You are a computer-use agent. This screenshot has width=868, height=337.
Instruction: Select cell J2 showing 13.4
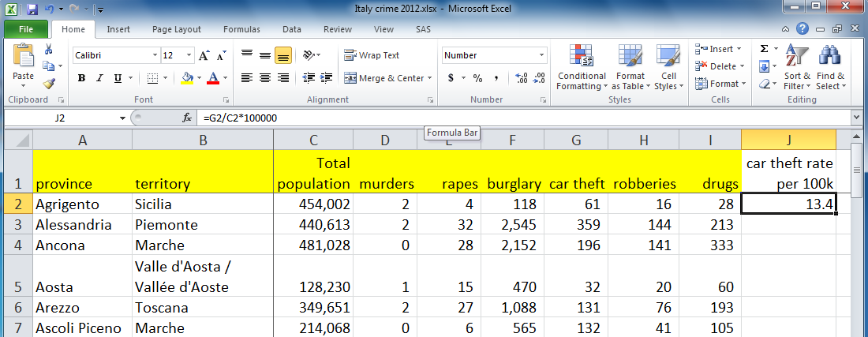[788, 204]
